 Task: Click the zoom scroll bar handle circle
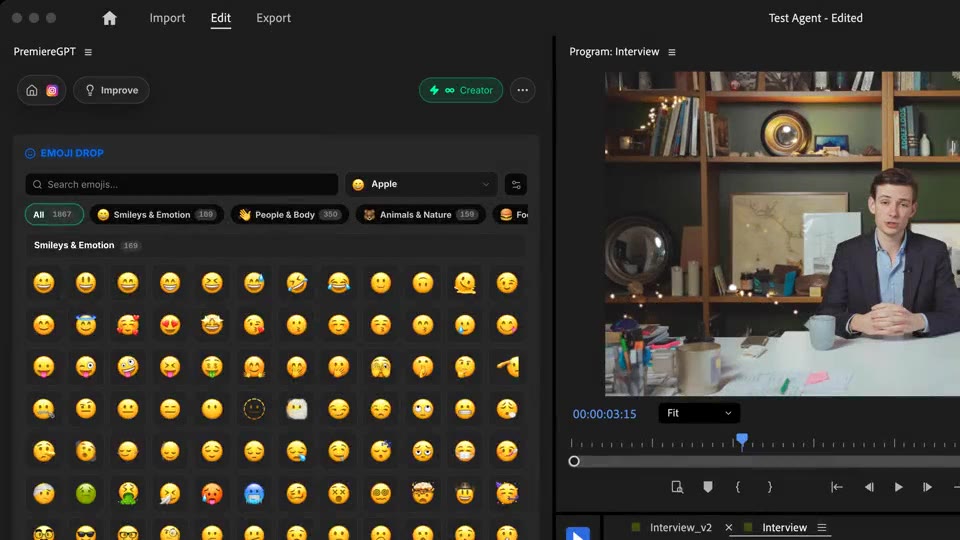click(574, 461)
